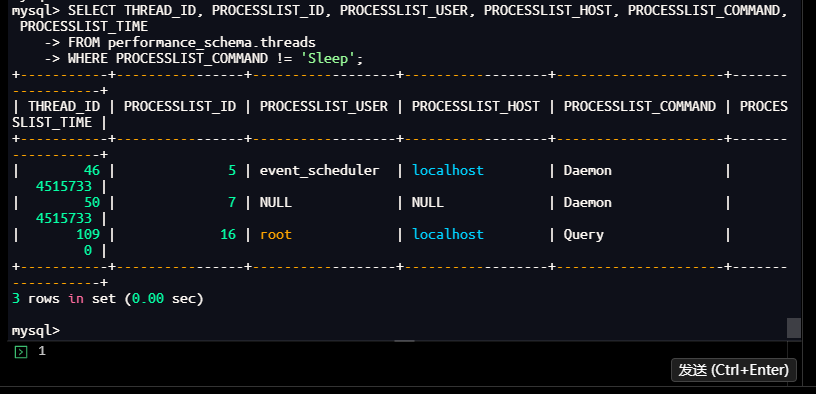Click the PROCESSLIST_HOST column header

click(x=476, y=107)
